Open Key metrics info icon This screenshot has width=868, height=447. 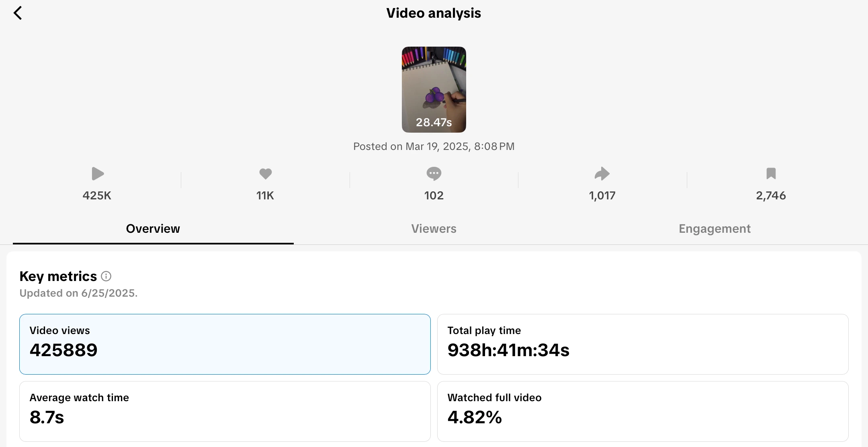[106, 276]
